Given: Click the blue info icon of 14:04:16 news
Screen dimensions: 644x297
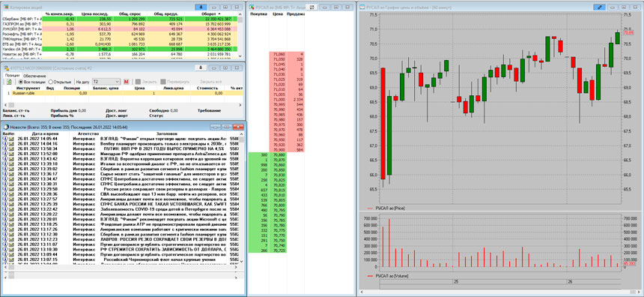Looking at the screenshot, I should [5, 143].
